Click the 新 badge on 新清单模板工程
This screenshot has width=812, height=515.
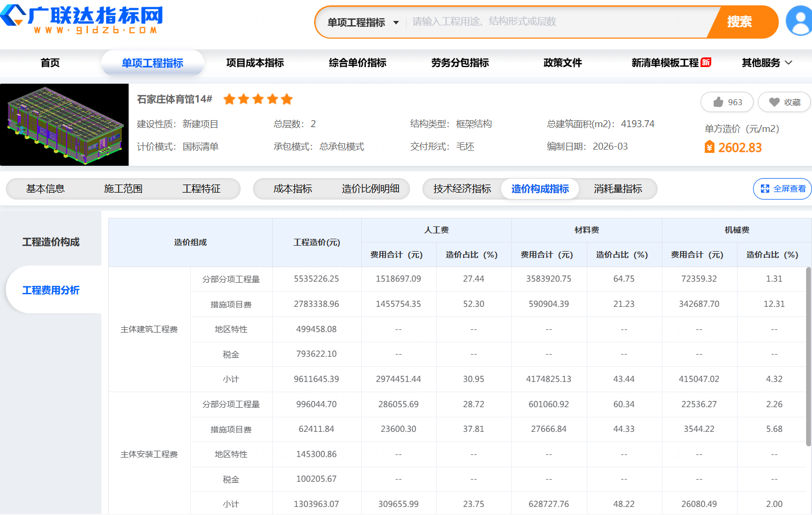706,62
